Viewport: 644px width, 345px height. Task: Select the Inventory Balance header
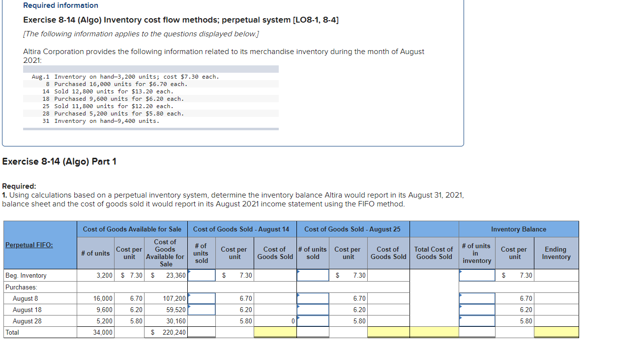[x=519, y=229]
